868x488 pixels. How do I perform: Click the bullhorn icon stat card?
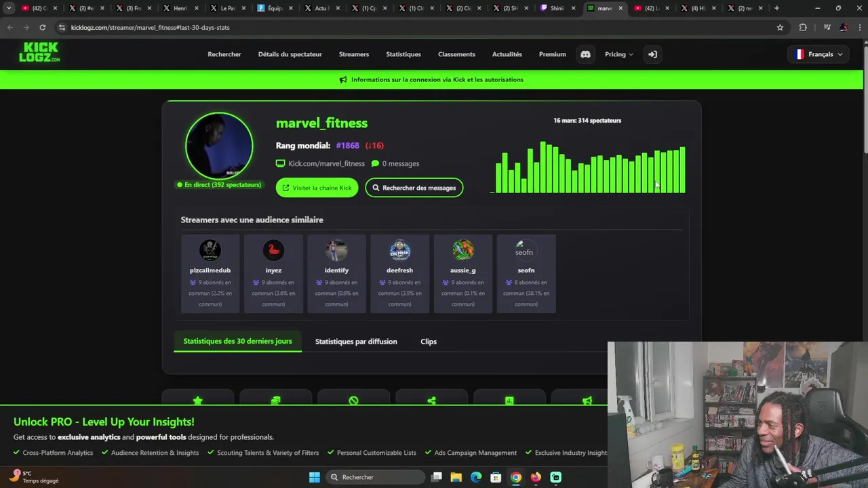(x=587, y=401)
